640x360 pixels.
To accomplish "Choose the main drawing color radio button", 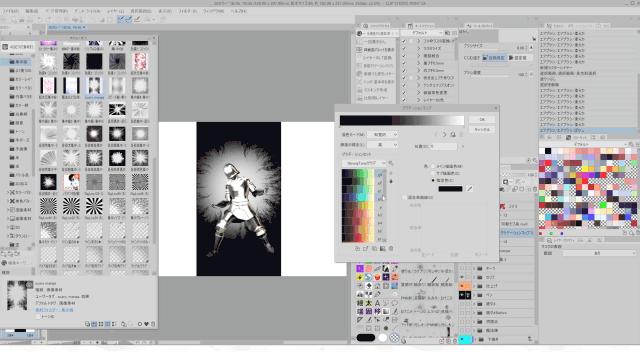I will coord(433,166).
